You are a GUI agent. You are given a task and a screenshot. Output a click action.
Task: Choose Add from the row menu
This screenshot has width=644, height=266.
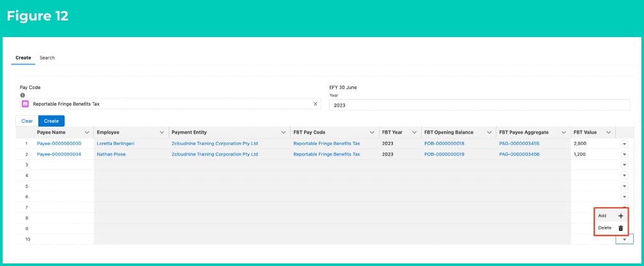tap(611, 215)
